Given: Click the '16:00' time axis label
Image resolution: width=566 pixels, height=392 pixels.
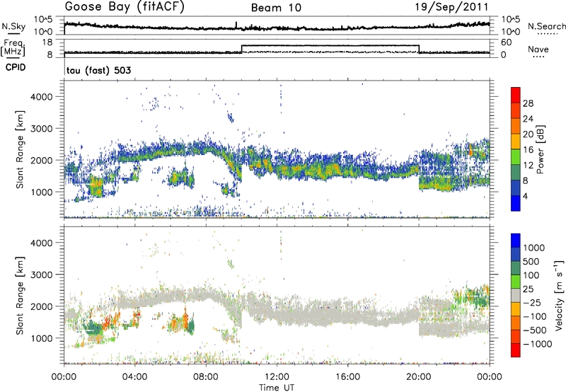Looking at the screenshot, I should click(x=347, y=377).
